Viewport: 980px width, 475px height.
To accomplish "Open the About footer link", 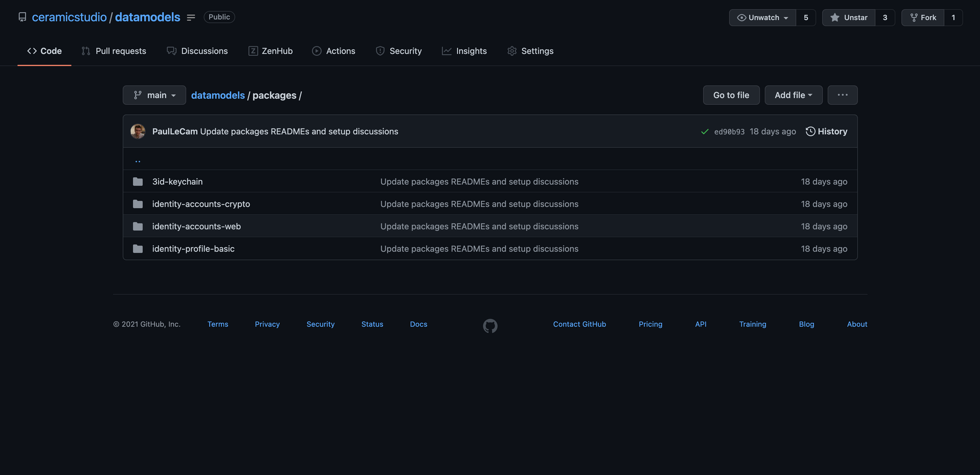I will [857, 324].
